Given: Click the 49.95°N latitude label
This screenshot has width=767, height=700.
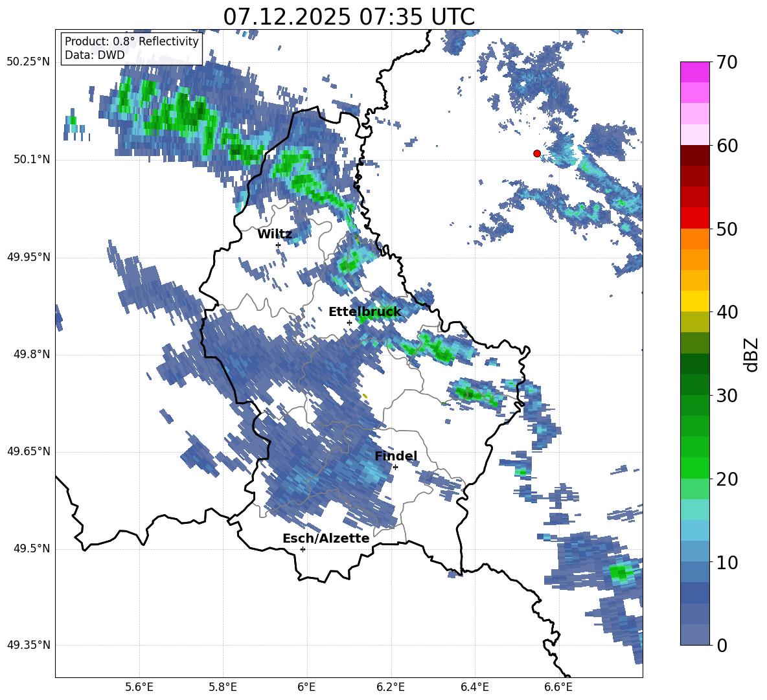Looking at the screenshot, I should click(x=29, y=257).
